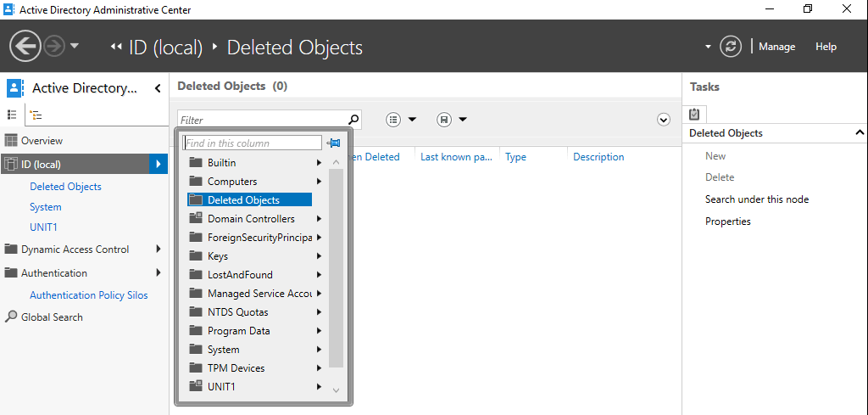
Task: Expand the Domain Controllers submenu arrow
Action: click(x=319, y=219)
